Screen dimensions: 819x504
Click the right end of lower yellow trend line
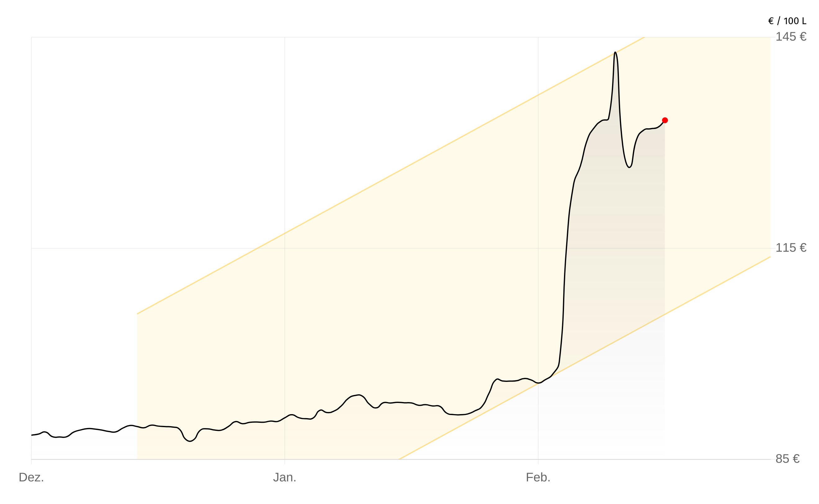click(x=770, y=257)
